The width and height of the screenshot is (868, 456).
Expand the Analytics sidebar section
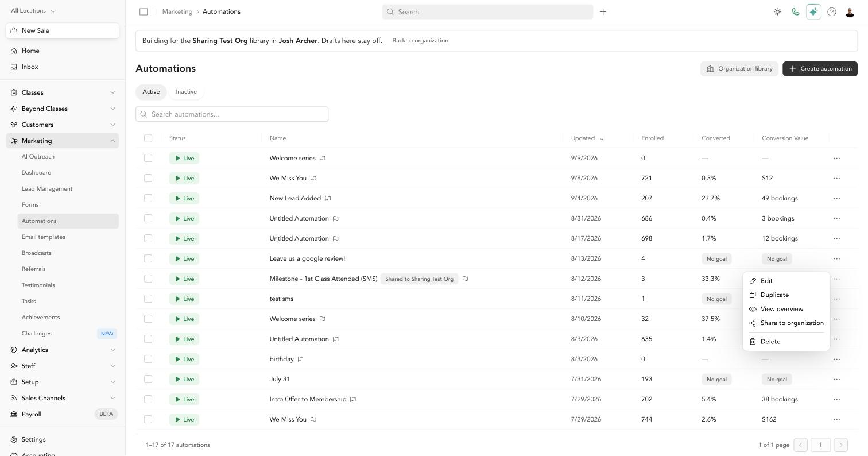coord(63,350)
